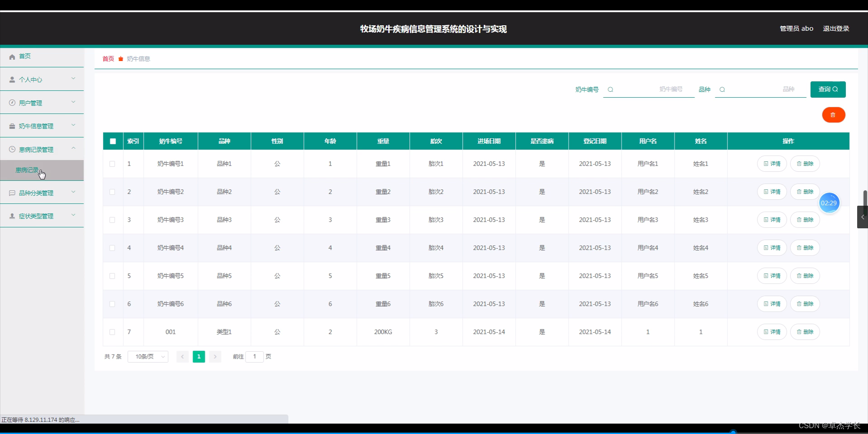The width and height of the screenshot is (868, 434).
Task: Expand the 品种分类管理 menu chevron
Action: [73, 192]
